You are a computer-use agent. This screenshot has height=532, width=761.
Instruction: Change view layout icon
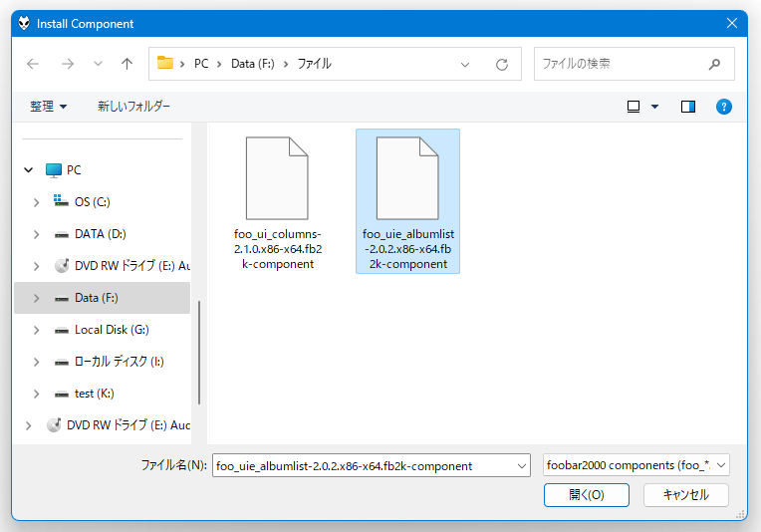pyautogui.click(x=634, y=107)
